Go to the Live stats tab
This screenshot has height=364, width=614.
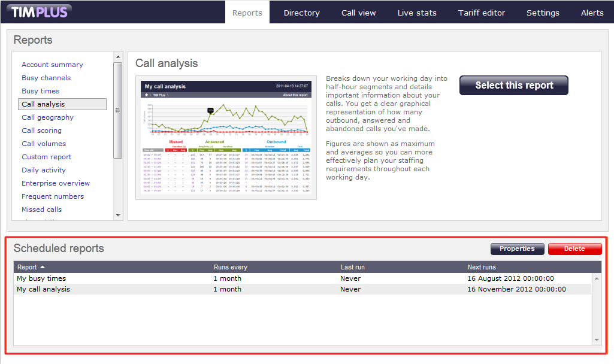point(417,13)
